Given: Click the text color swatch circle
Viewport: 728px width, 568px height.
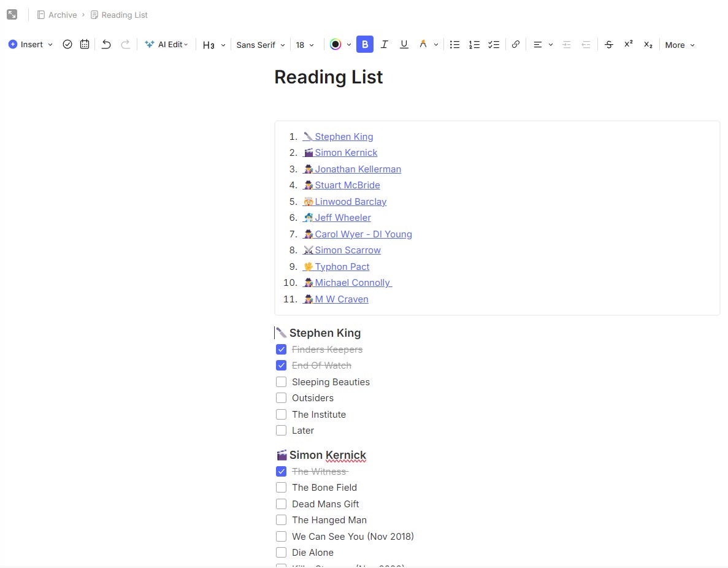Looking at the screenshot, I should [x=335, y=45].
